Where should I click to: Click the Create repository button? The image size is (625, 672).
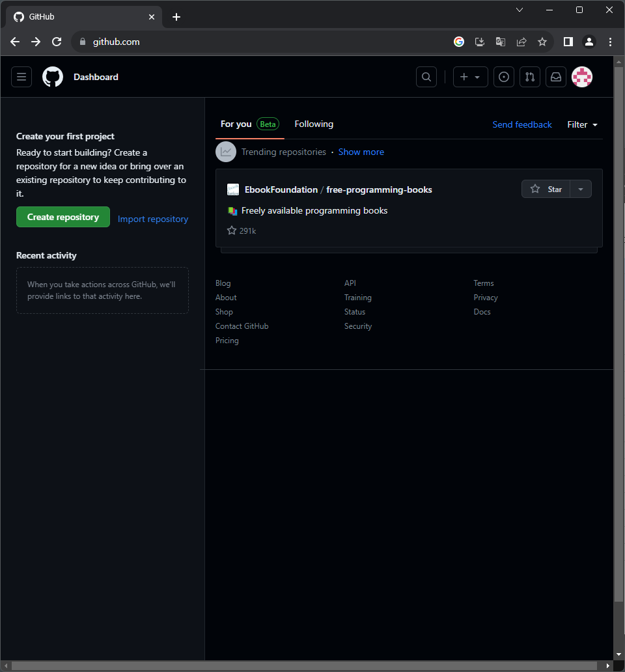point(63,217)
